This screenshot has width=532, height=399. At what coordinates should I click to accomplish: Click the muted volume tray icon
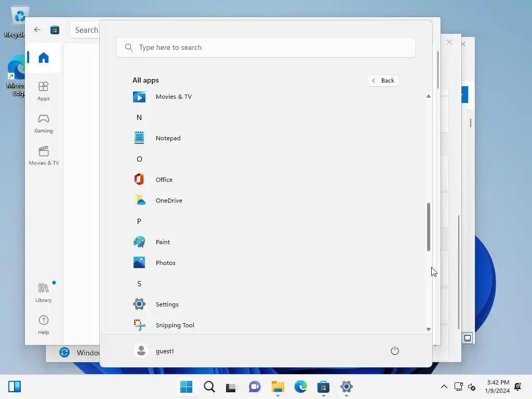point(472,387)
